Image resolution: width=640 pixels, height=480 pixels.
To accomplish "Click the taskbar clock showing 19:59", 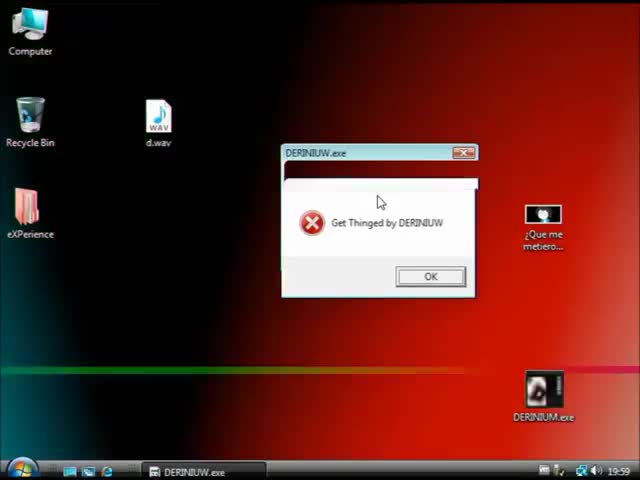I will click(619, 471).
